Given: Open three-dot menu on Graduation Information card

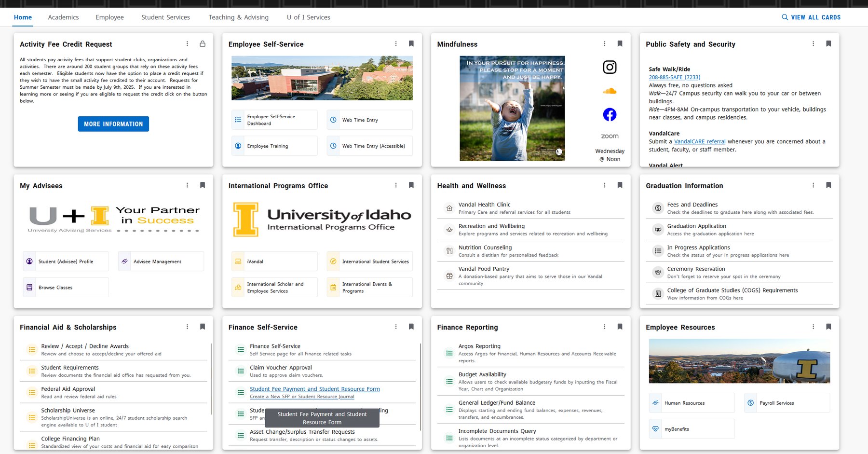Looking at the screenshot, I should click(x=813, y=185).
